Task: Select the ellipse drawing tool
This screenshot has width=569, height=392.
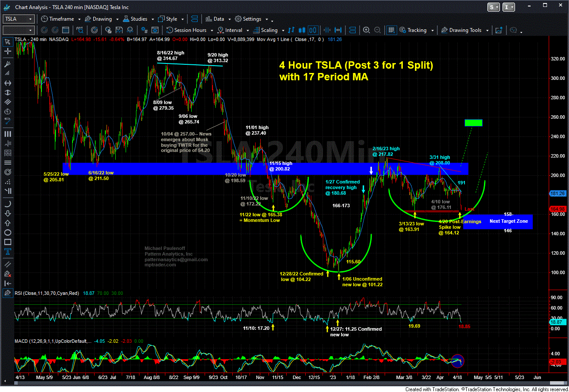Action: click(x=7, y=233)
